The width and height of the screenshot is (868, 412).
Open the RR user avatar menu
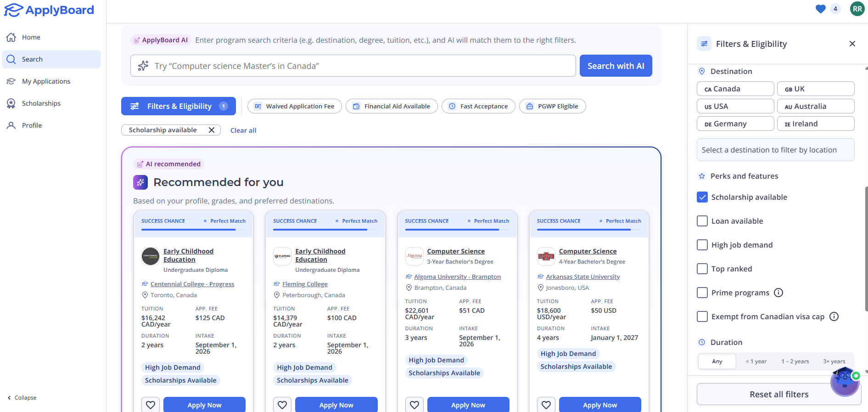tap(857, 9)
